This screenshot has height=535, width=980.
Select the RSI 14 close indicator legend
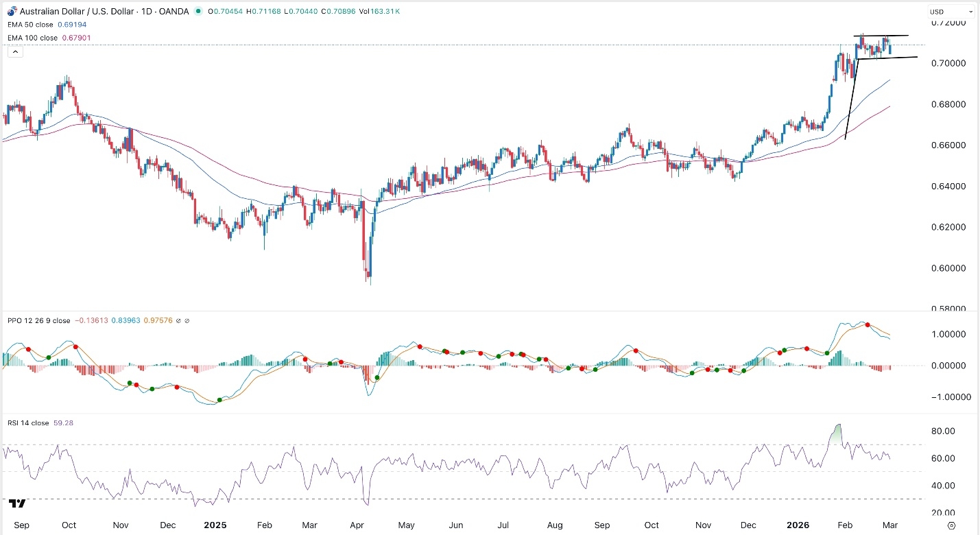(27, 423)
